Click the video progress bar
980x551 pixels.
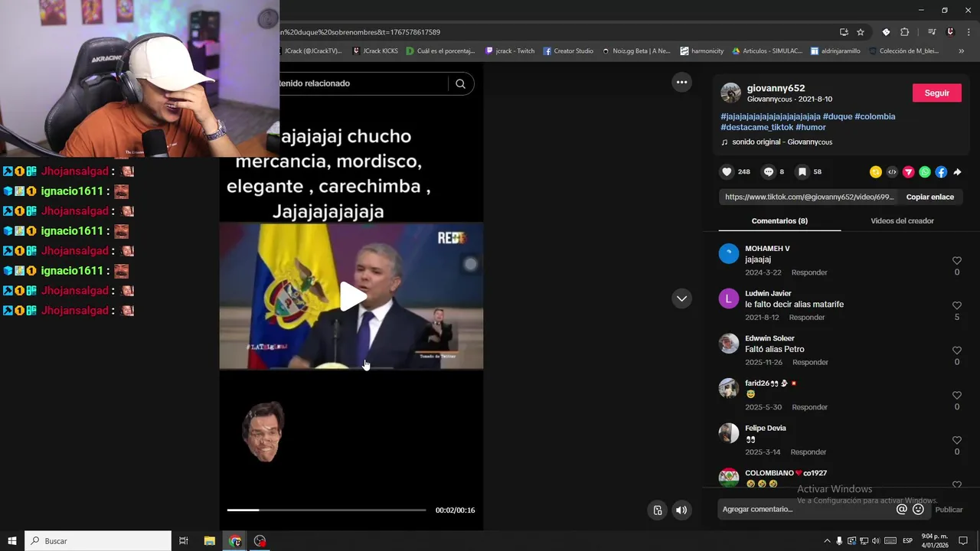(x=326, y=510)
